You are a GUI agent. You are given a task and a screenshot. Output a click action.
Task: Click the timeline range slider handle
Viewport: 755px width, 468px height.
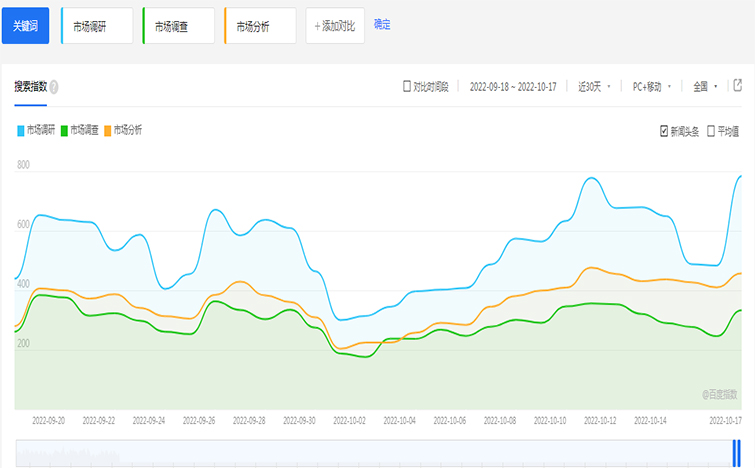pos(735,454)
